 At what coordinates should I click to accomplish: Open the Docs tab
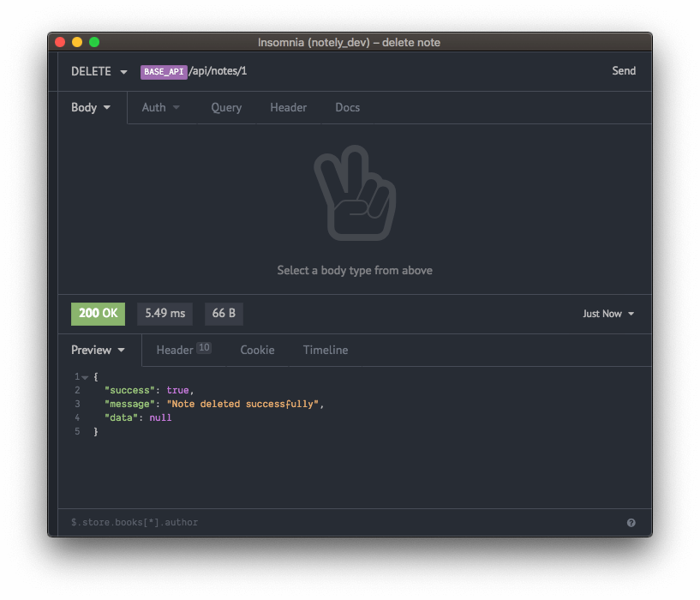[347, 108]
